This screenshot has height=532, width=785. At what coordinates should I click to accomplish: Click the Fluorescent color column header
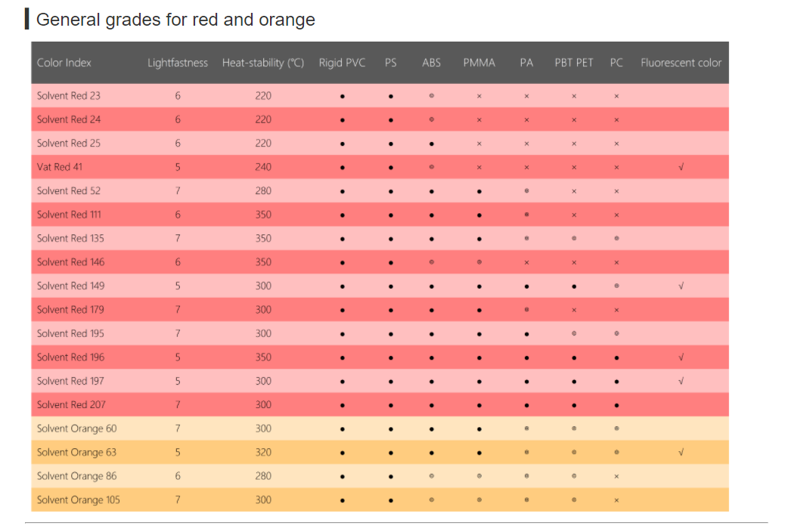tap(681, 63)
